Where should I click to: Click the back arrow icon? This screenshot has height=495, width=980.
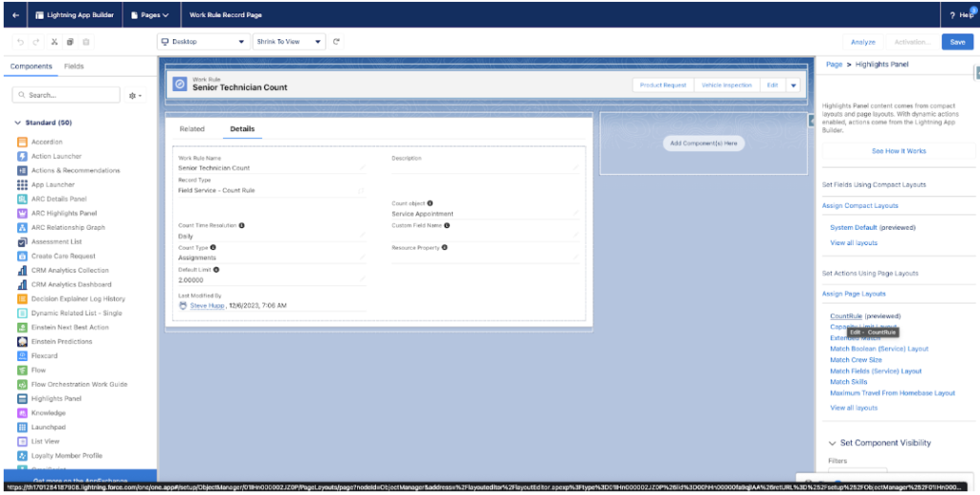click(15, 15)
